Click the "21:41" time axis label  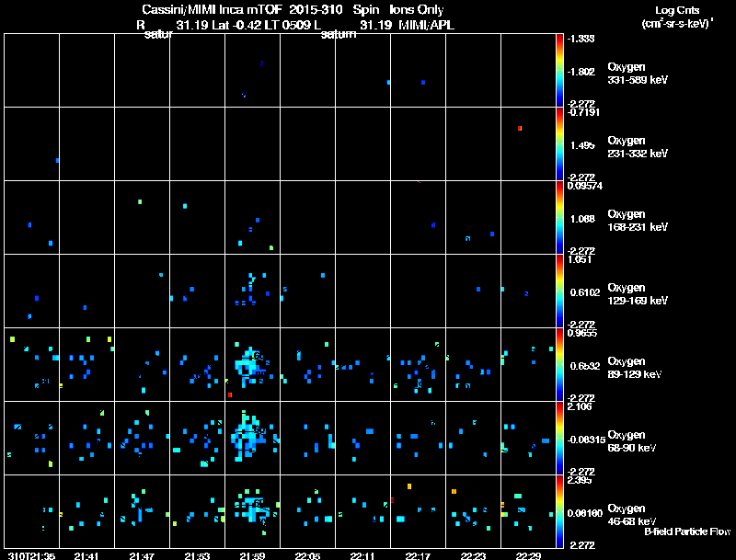(86, 555)
